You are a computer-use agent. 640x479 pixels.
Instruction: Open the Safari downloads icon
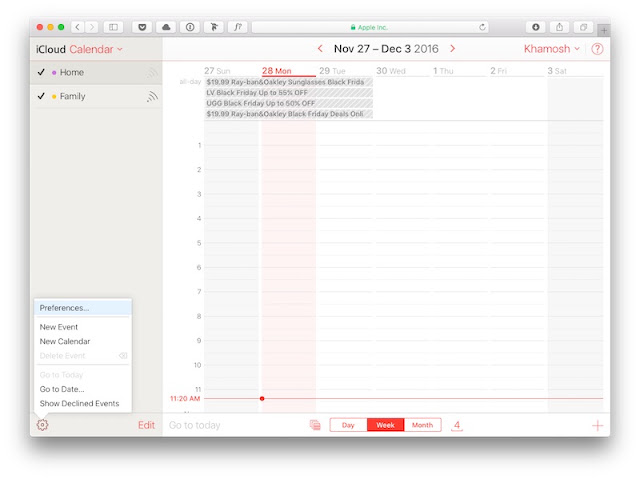(536, 27)
